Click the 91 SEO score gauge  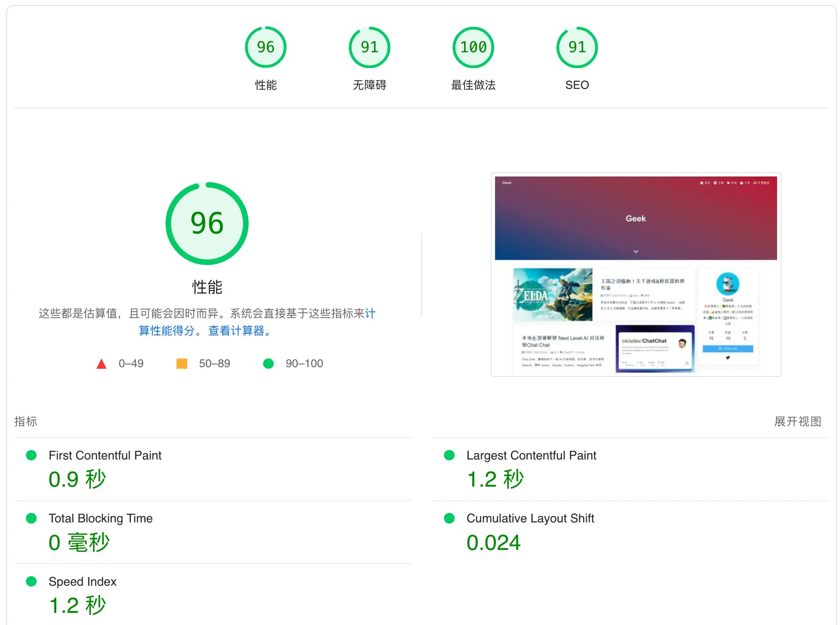(577, 47)
